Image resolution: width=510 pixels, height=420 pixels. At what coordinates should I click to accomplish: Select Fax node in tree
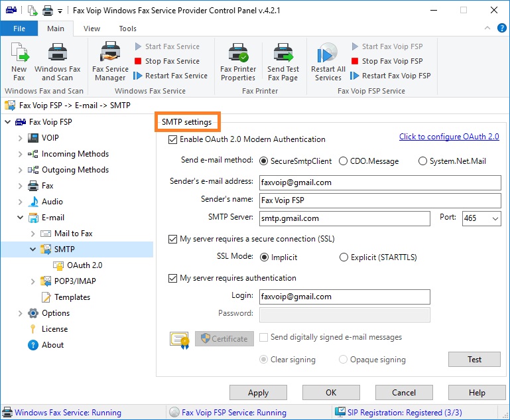click(x=40, y=186)
